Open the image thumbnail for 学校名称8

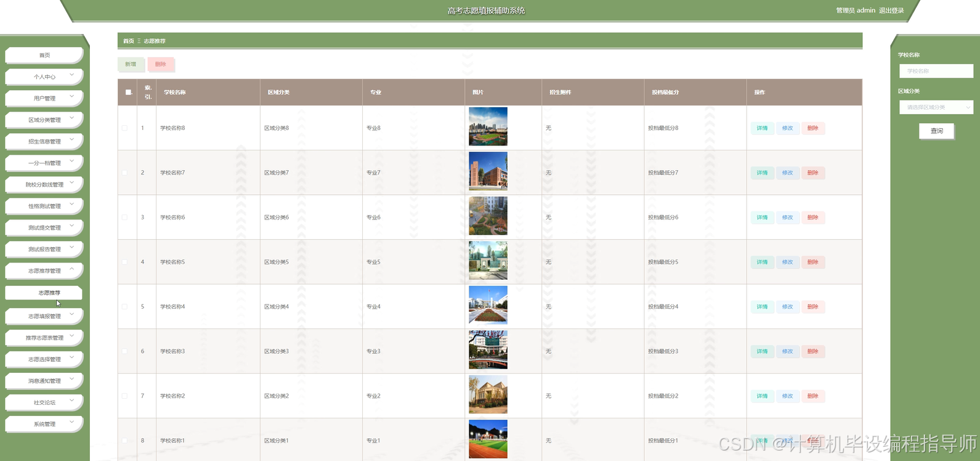(x=488, y=126)
